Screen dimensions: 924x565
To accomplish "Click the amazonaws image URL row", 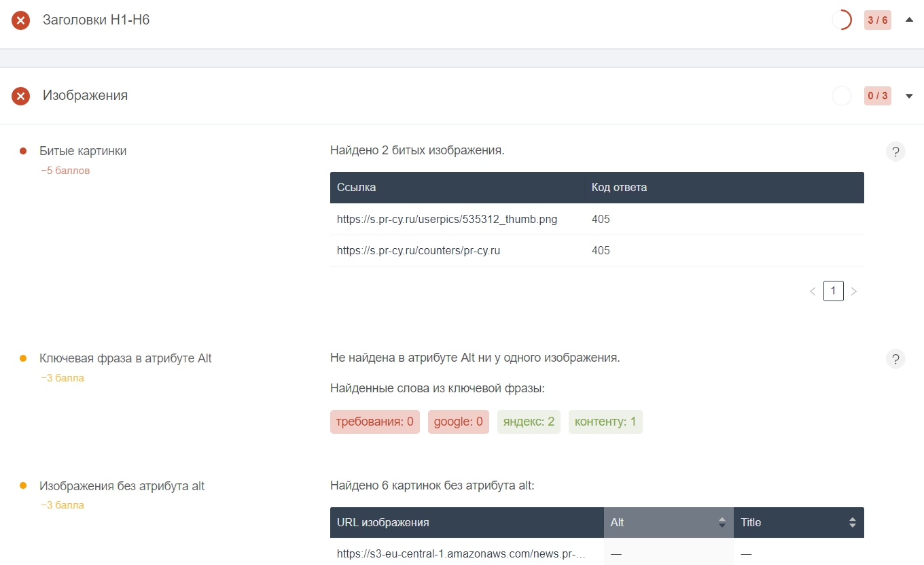I will pyautogui.click(x=461, y=554).
